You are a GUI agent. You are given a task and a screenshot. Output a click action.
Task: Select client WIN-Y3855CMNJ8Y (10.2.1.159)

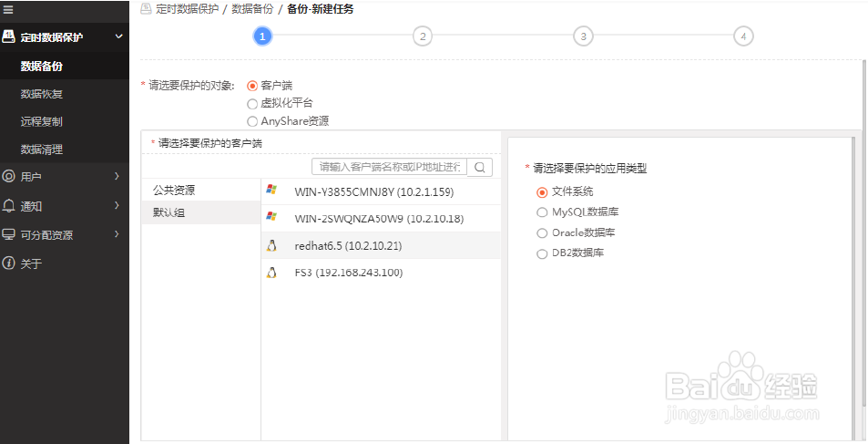[x=381, y=191]
